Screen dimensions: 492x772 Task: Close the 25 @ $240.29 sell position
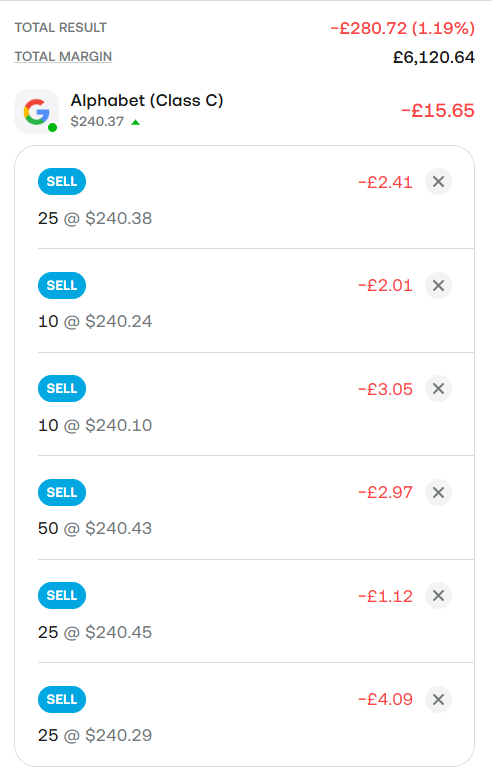pos(438,699)
